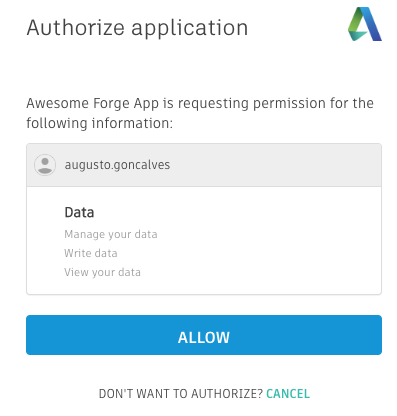The height and width of the screenshot is (416, 397).
Task: Select the Manage your data permission
Action: pos(111,234)
